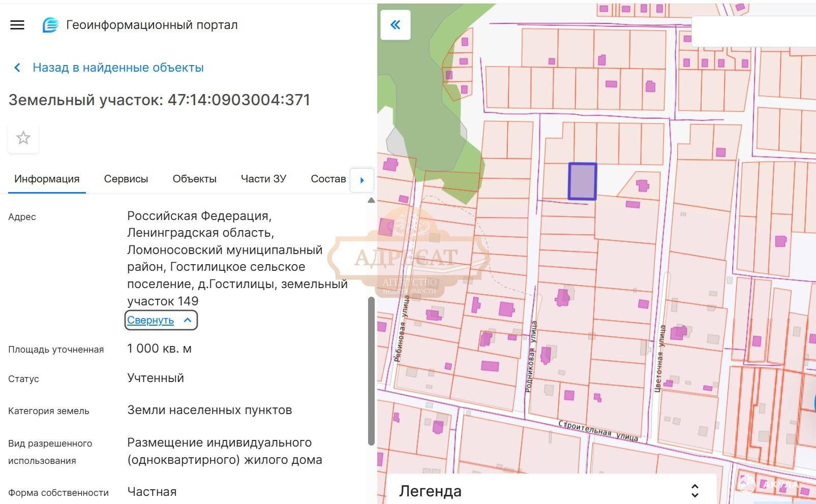Click the highlighted blue land parcel
Screen dimensions: 816x504
click(x=582, y=181)
